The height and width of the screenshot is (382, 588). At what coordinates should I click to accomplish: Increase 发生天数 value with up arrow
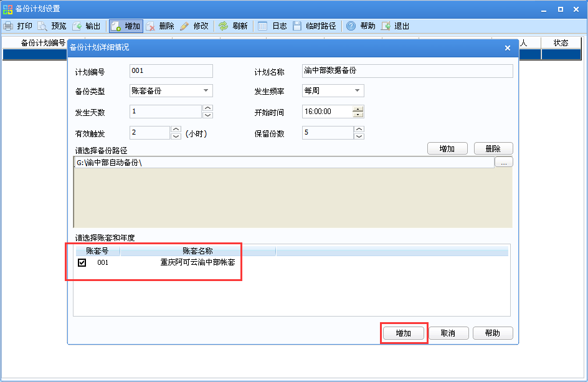click(x=207, y=108)
